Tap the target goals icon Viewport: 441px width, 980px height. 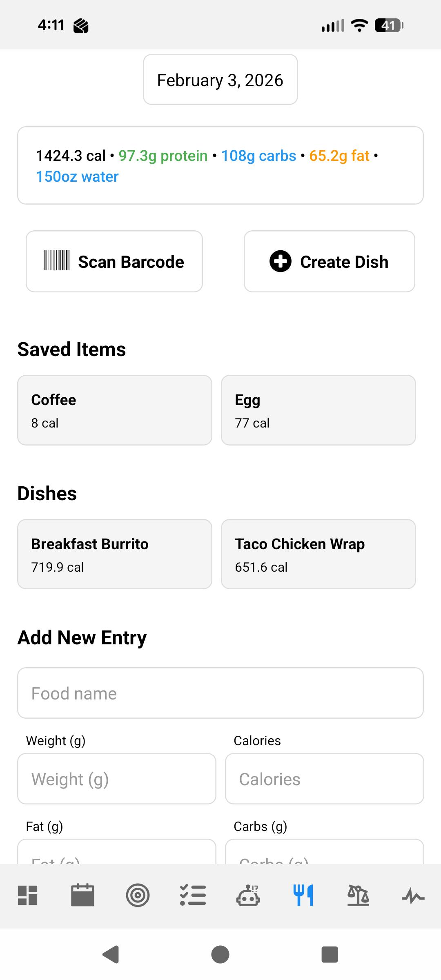(138, 895)
